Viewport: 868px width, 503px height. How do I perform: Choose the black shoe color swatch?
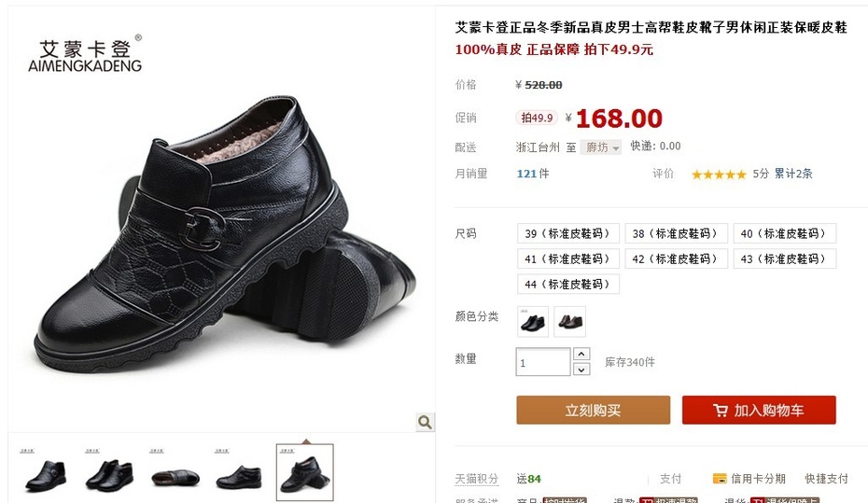[533, 322]
